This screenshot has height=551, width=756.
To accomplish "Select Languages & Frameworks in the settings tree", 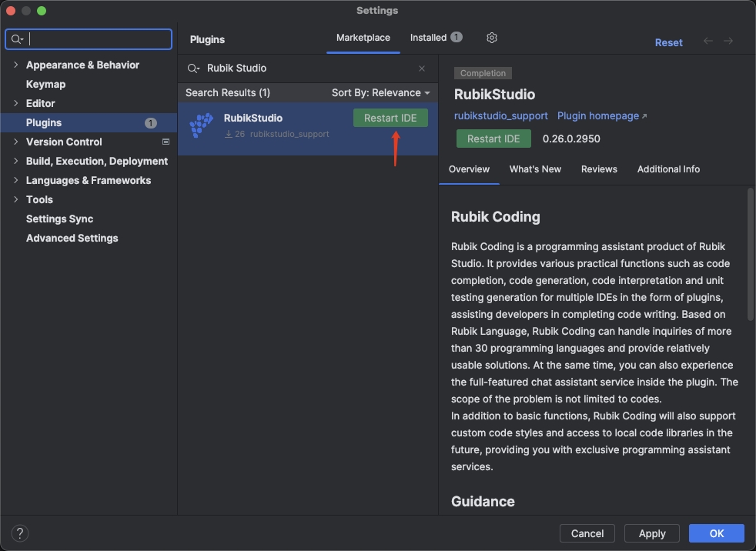I will 89,180.
